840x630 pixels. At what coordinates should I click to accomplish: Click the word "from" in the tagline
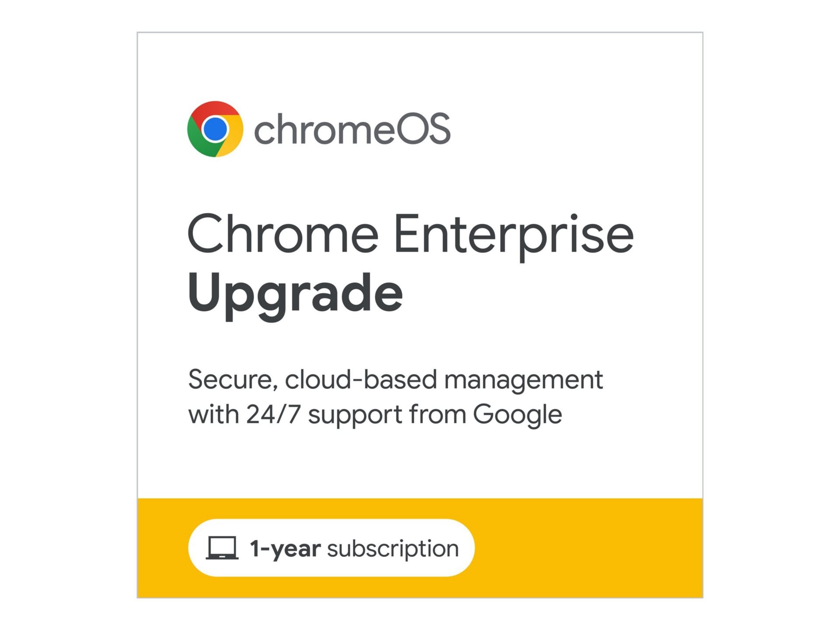(x=437, y=414)
